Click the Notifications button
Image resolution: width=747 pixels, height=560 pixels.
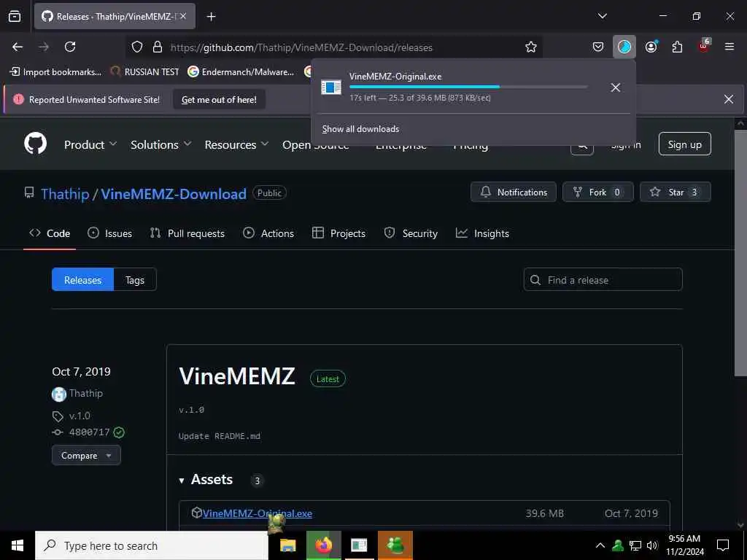pyautogui.click(x=514, y=192)
